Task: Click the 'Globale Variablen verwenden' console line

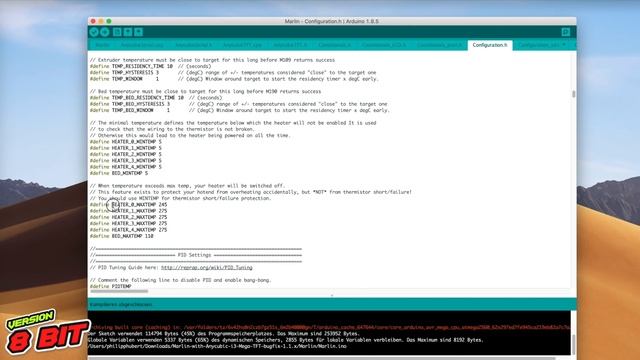Action: pos(286,340)
